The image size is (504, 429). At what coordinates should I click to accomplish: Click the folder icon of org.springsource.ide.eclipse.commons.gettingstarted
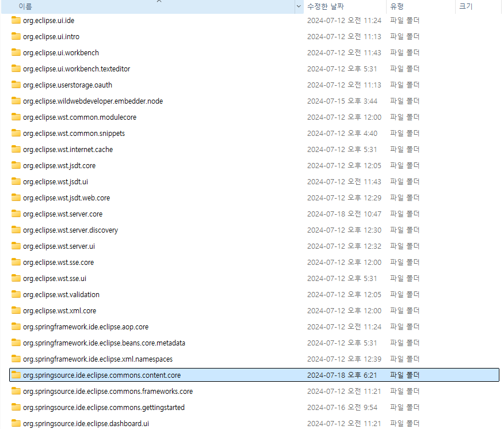[16, 407]
